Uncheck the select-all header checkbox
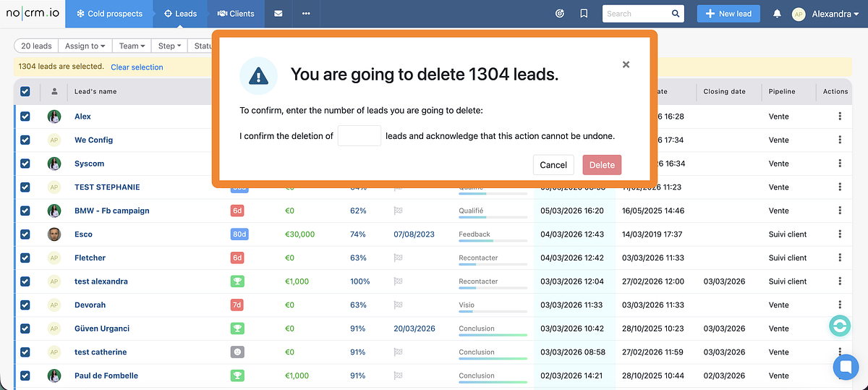This screenshot has height=390, width=868. [25, 92]
